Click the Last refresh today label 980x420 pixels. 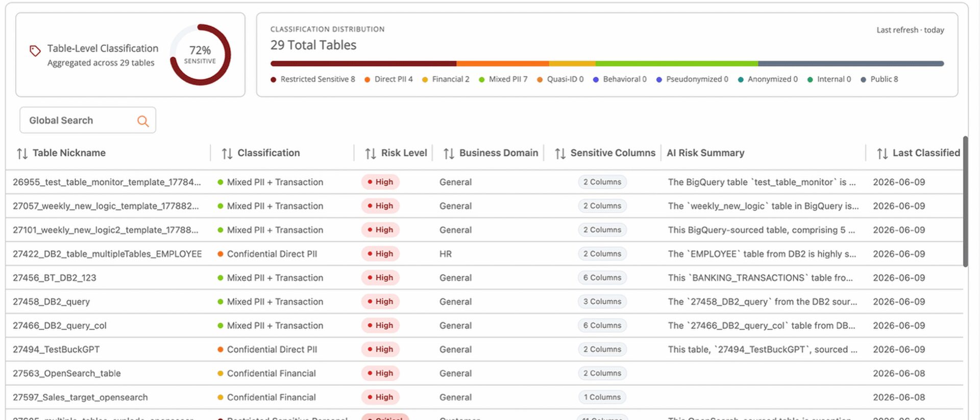click(910, 30)
